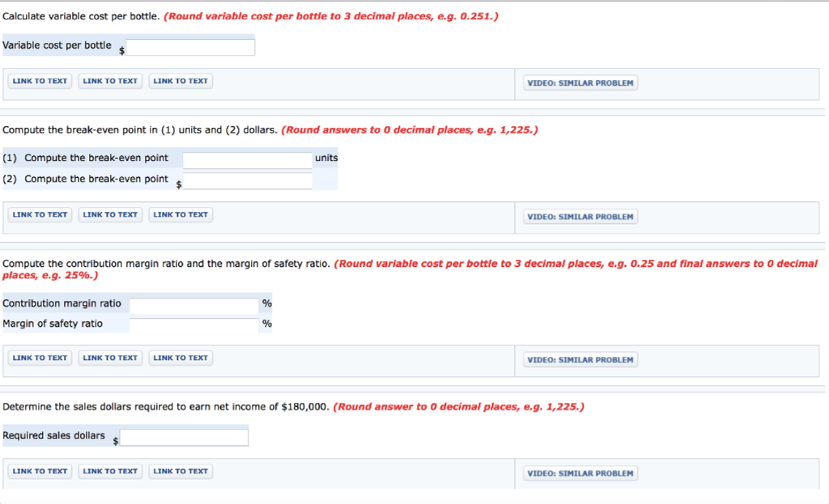Viewport: 829px width, 504px height.
Task: Click the Required sales dollars input field
Action: [184, 436]
